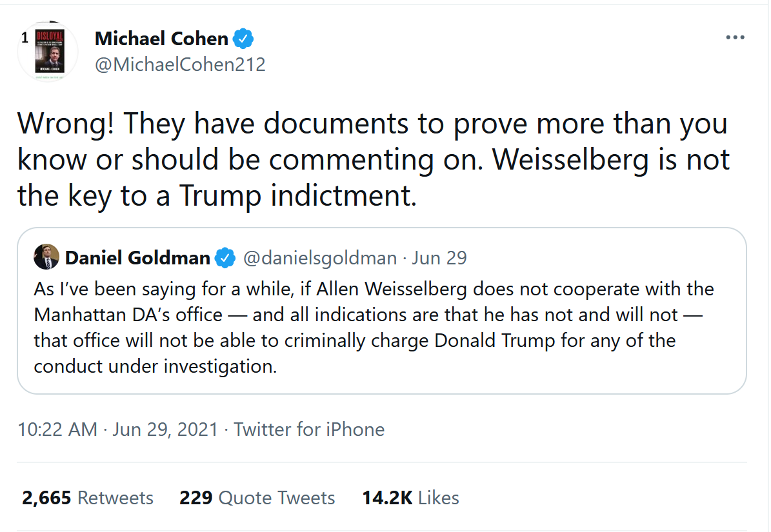The height and width of the screenshot is (532, 771).
Task: Click the quoted tweet's Jun 29 date
Action: coord(439,259)
